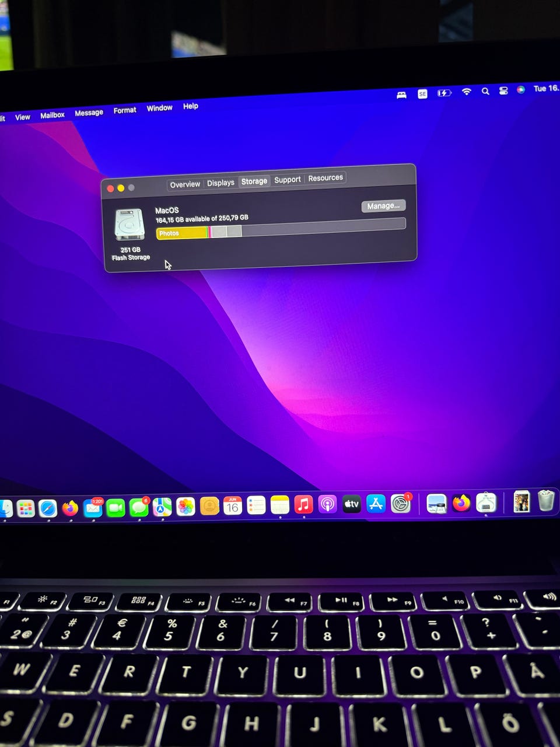Click the MacOS volume name

pos(167,211)
